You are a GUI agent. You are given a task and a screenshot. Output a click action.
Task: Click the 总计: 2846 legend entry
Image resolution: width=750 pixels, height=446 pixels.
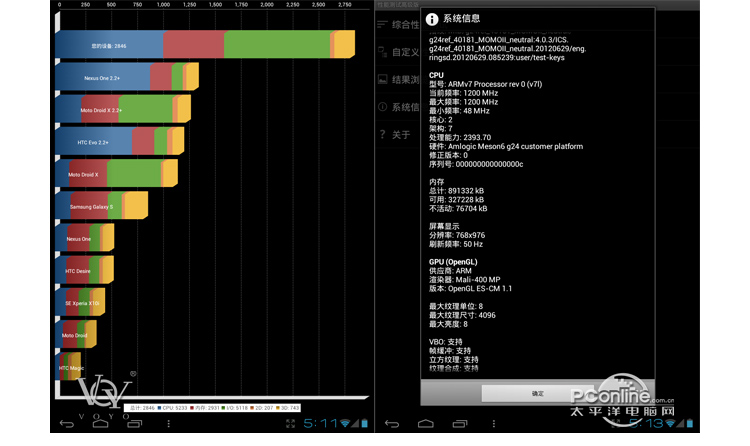coord(142,408)
